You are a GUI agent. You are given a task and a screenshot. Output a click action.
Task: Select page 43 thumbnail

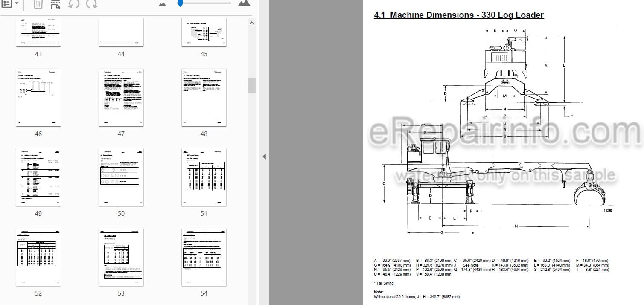click(x=38, y=32)
